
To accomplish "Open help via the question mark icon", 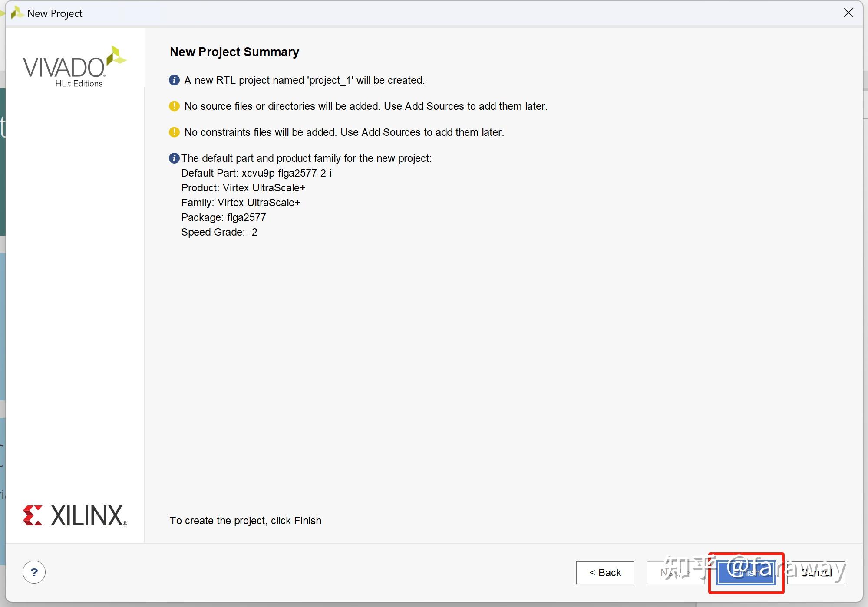I will (x=34, y=572).
